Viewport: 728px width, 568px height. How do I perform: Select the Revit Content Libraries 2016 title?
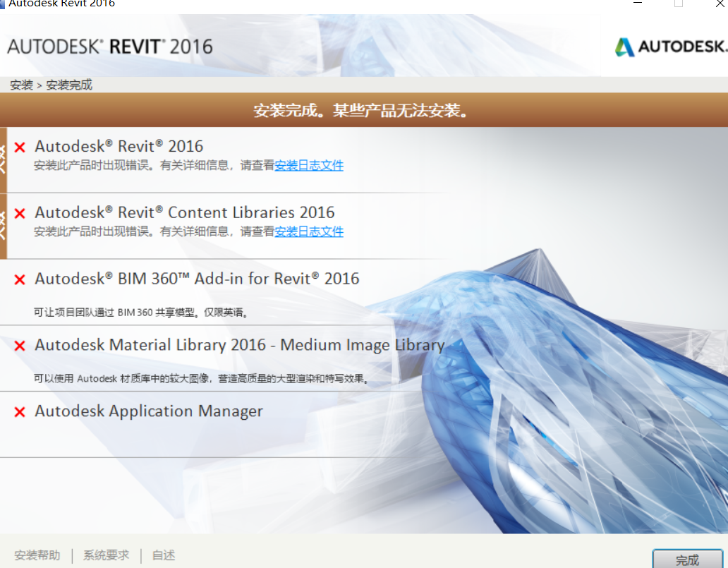point(185,212)
